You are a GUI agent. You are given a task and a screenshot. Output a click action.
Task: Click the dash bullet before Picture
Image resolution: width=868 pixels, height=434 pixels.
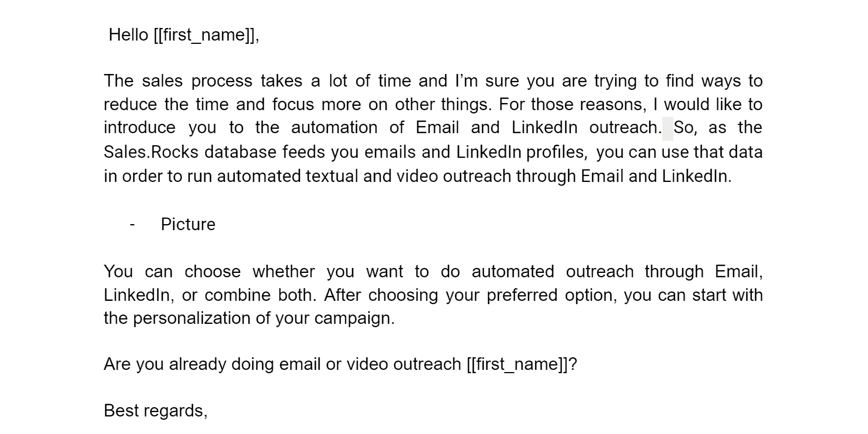132,224
